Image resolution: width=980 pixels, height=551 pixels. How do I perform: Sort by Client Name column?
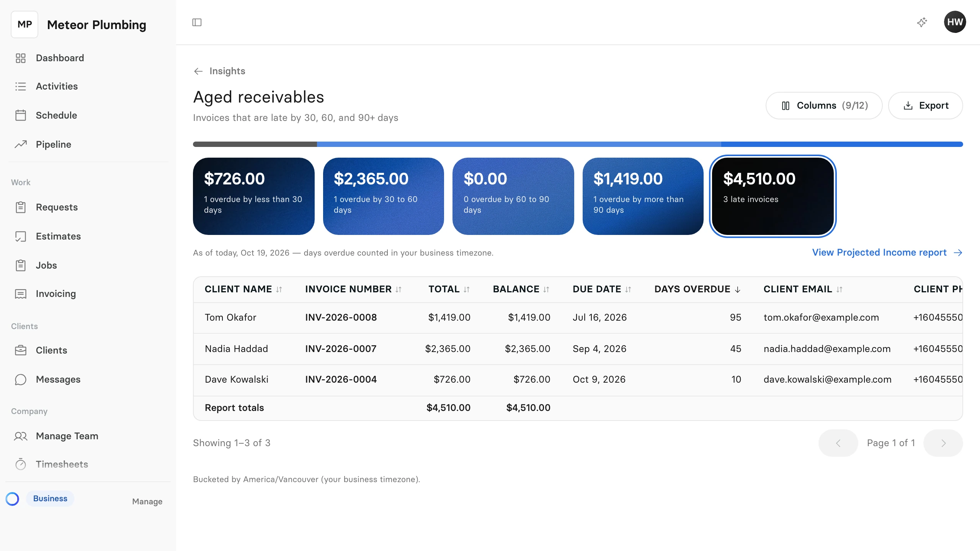coord(243,289)
